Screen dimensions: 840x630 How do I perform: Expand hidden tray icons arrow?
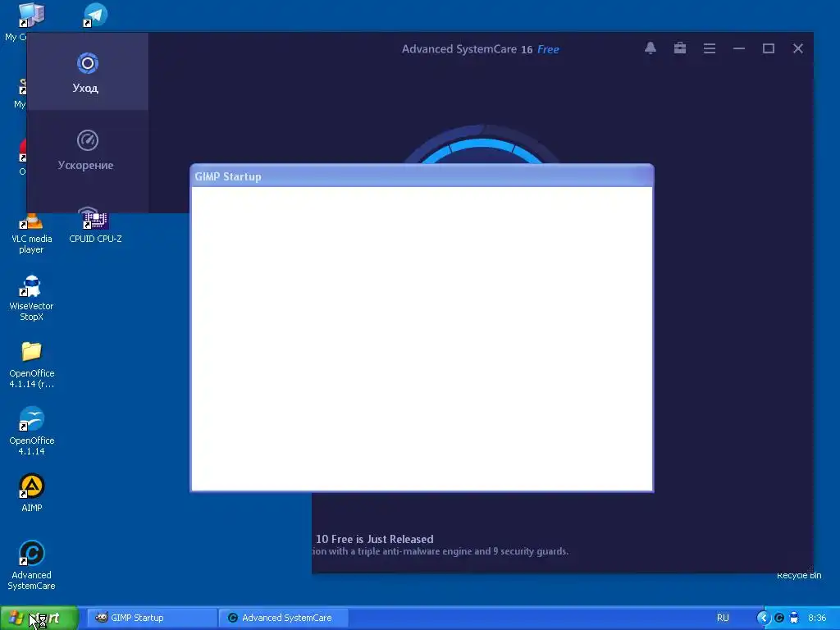click(764, 618)
